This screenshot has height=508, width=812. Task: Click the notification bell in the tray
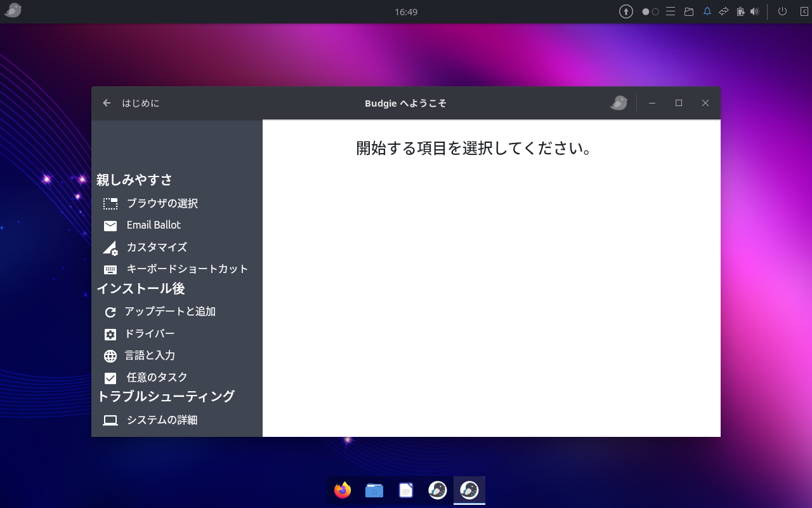707,11
